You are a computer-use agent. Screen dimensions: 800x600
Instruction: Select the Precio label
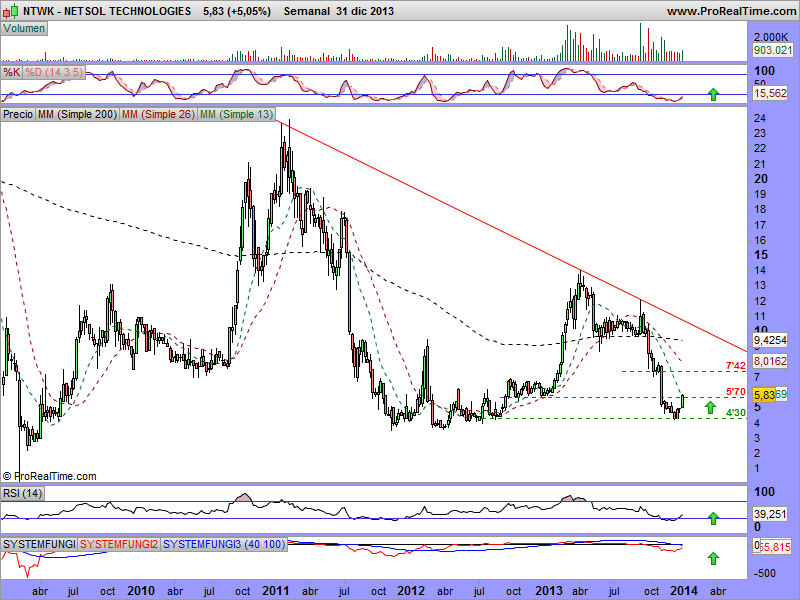(x=18, y=114)
